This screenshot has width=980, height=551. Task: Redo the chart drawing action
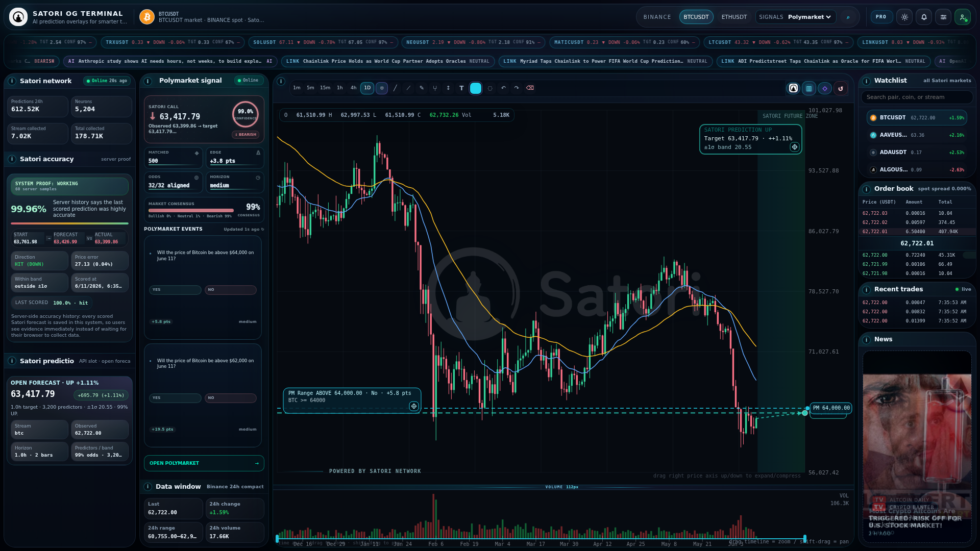pos(517,88)
